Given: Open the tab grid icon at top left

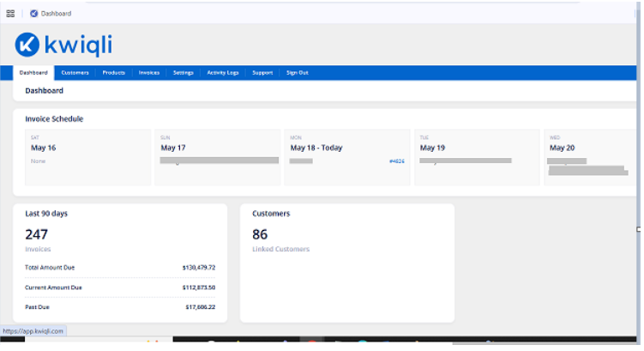Looking at the screenshot, I should coord(10,14).
